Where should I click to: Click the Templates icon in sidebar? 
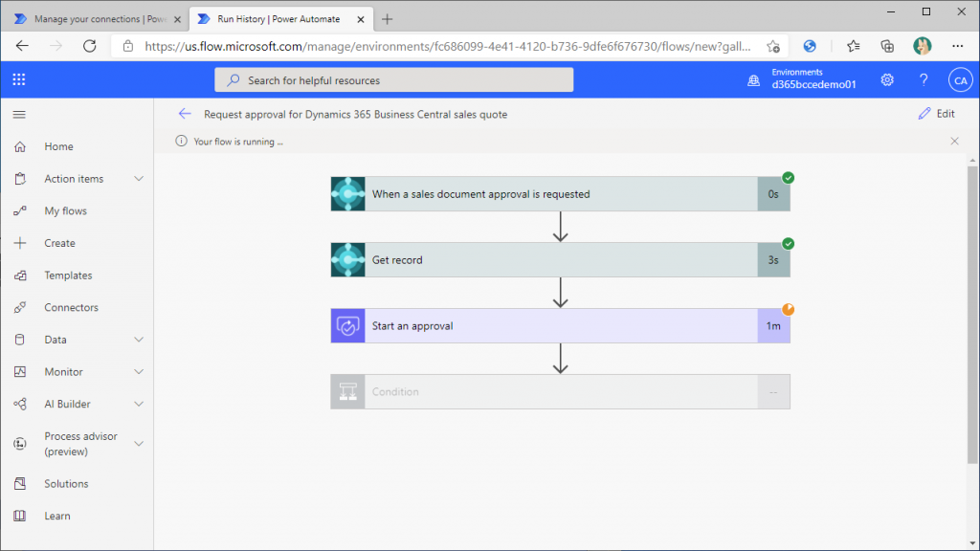tap(20, 275)
